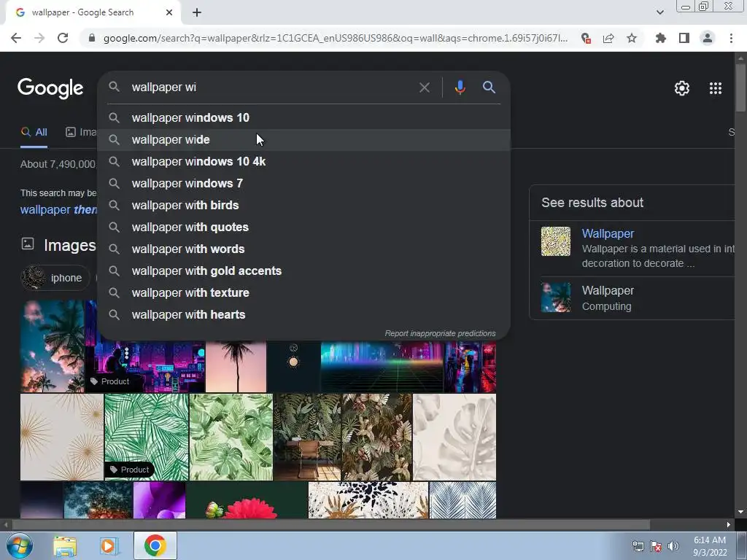Open a new browser tab
The width and height of the screenshot is (747, 560).
(x=197, y=12)
